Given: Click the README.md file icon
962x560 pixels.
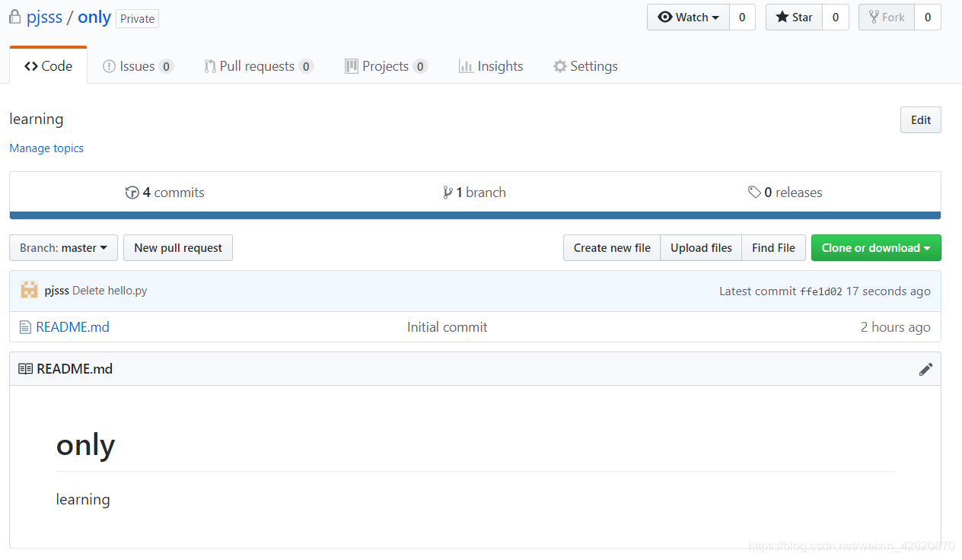Looking at the screenshot, I should tap(25, 327).
